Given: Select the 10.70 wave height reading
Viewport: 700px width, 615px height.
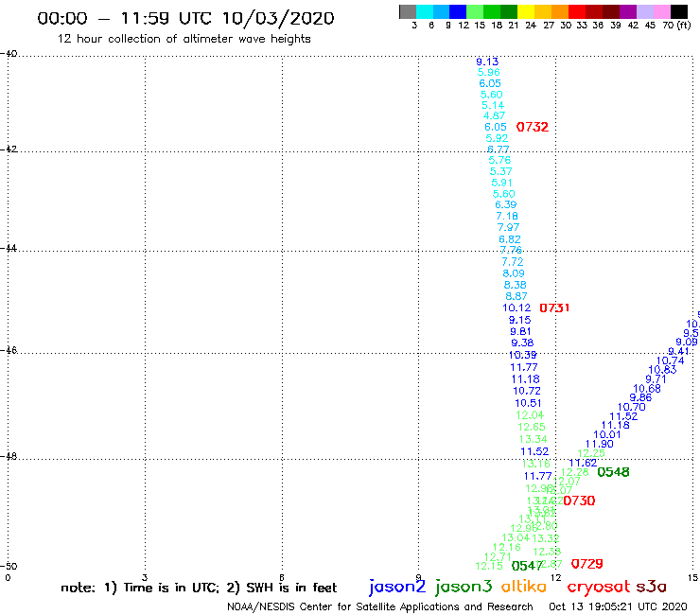Looking at the screenshot, I should click(632, 407).
